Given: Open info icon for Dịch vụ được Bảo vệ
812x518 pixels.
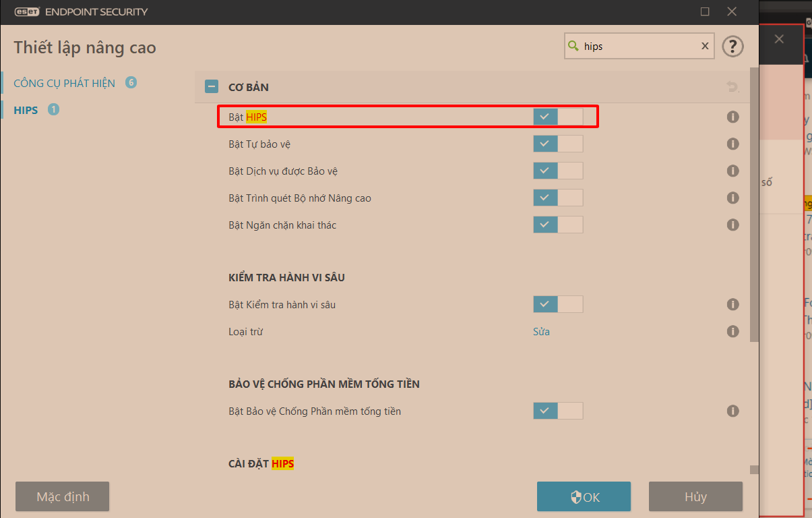Looking at the screenshot, I should (733, 171).
